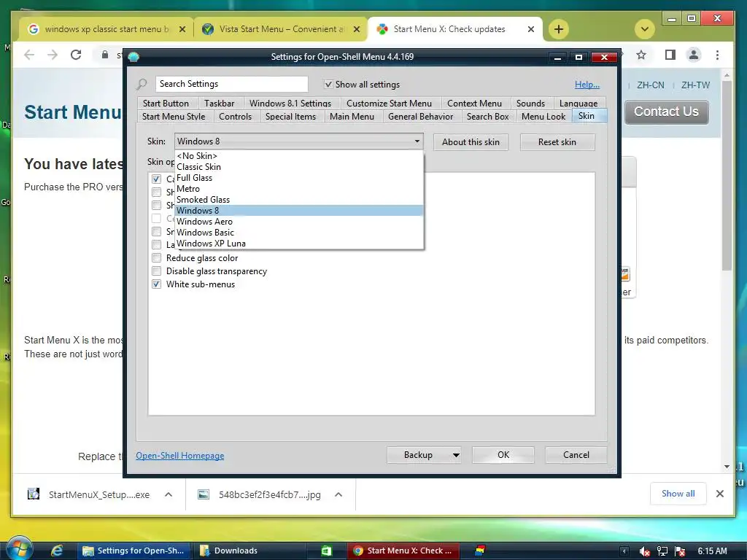This screenshot has height=560, width=747.
Task: Click Contact Us on the webpage
Action: coord(666,112)
